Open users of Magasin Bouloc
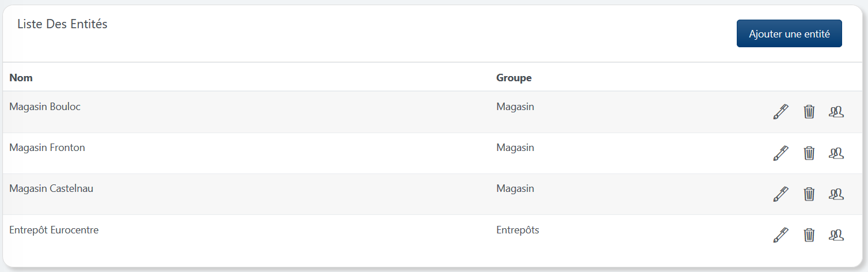Image resolution: width=868 pixels, height=272 pixels. (x=836, y=112)
